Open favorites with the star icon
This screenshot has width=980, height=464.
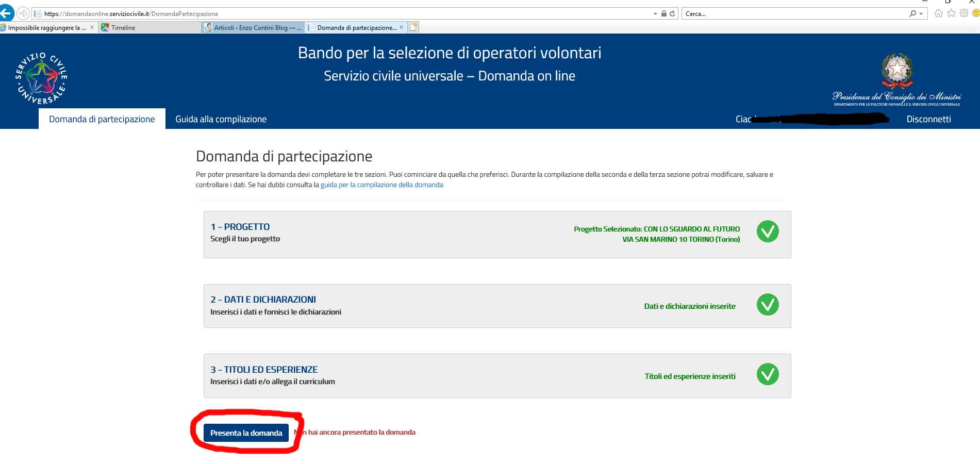click(951, 13)
